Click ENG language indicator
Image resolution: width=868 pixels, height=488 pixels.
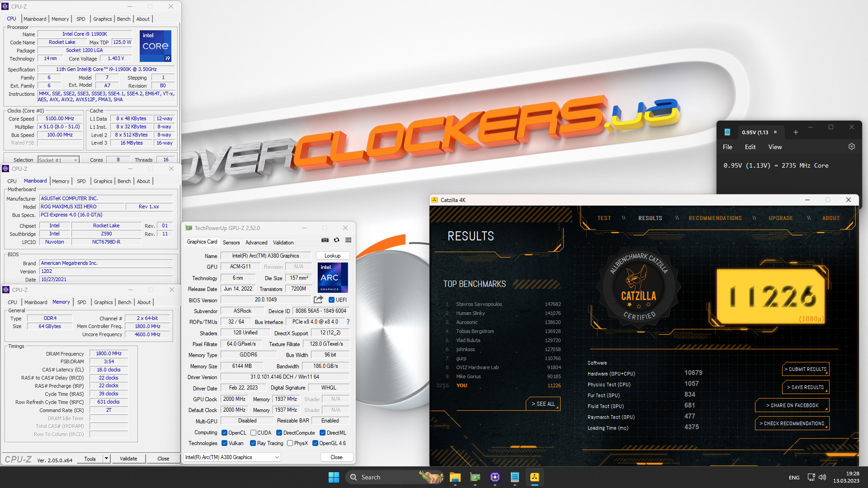tap(794, 478)
